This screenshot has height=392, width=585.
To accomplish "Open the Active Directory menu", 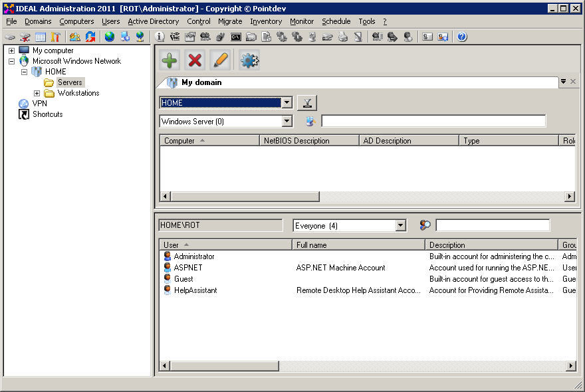I will pos(154,22).
